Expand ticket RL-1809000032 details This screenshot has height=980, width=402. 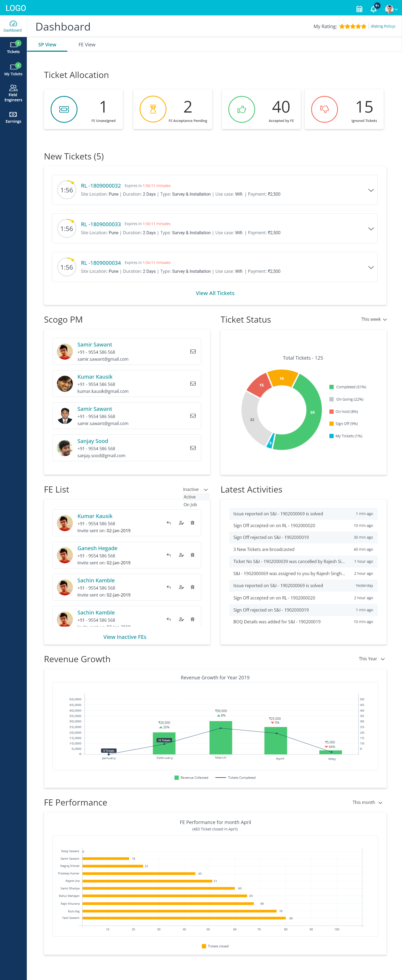[x=371, y=190]
